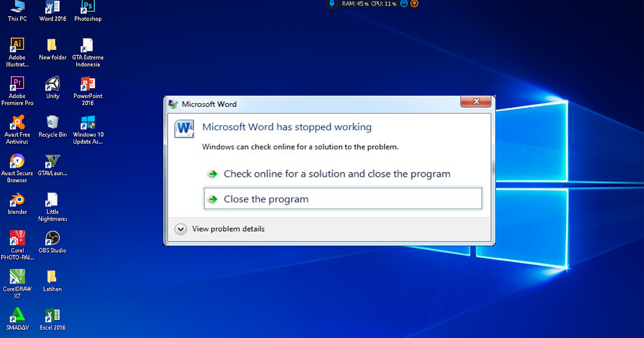The height and width of the screenshot is (338, 644).
Task: Launch SMADAV desktop shortcut
Action: click(17, 319)
